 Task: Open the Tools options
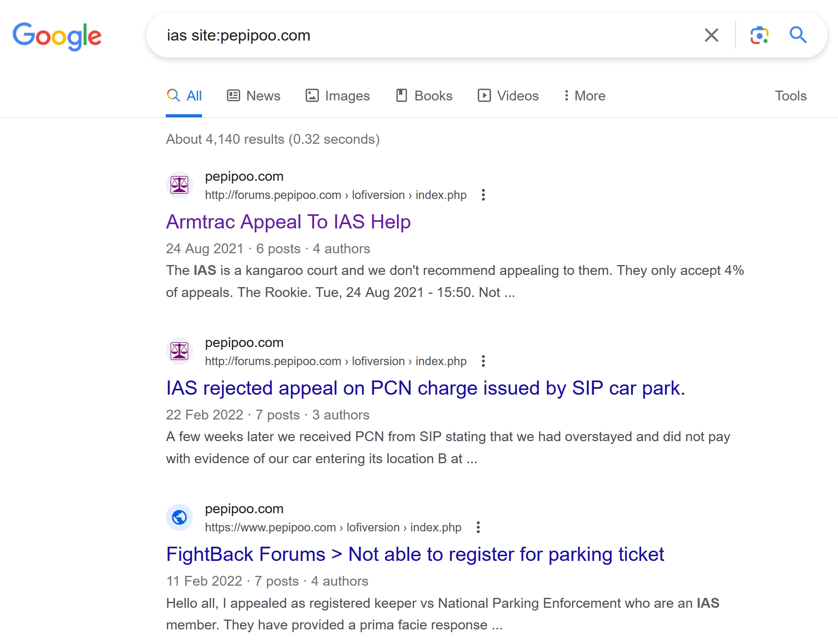coord(790,96)
